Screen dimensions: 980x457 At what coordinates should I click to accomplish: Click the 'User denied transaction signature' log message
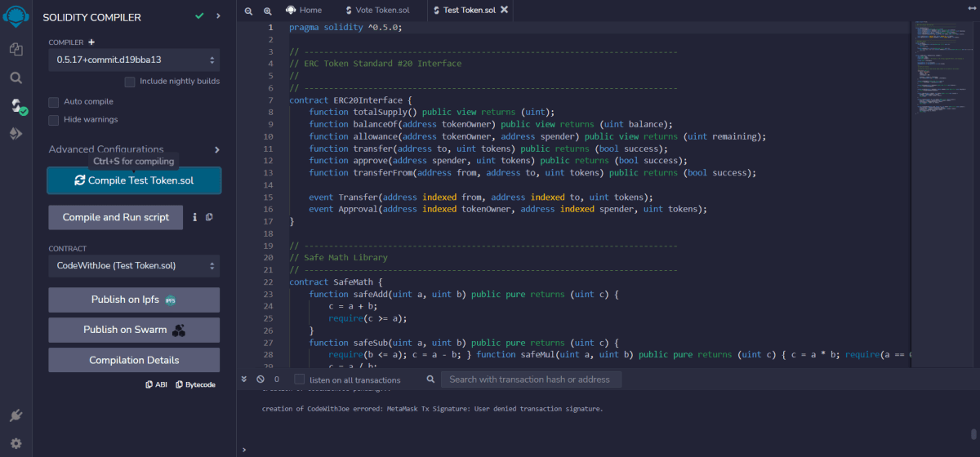click(433, 408)
